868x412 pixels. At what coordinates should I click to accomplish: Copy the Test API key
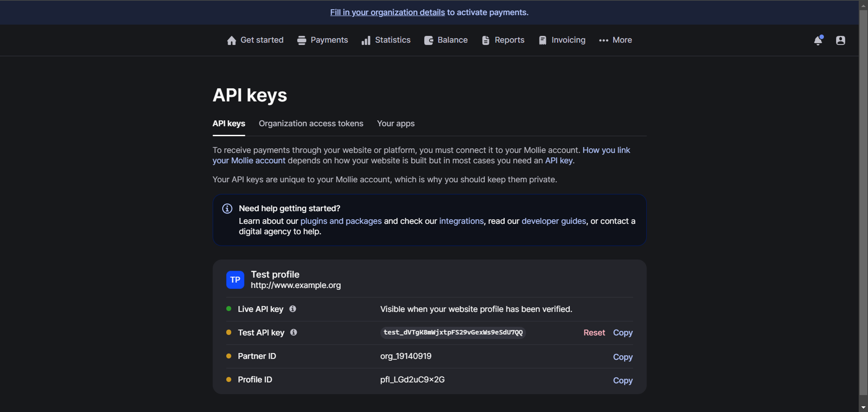(x=622, y=333)
